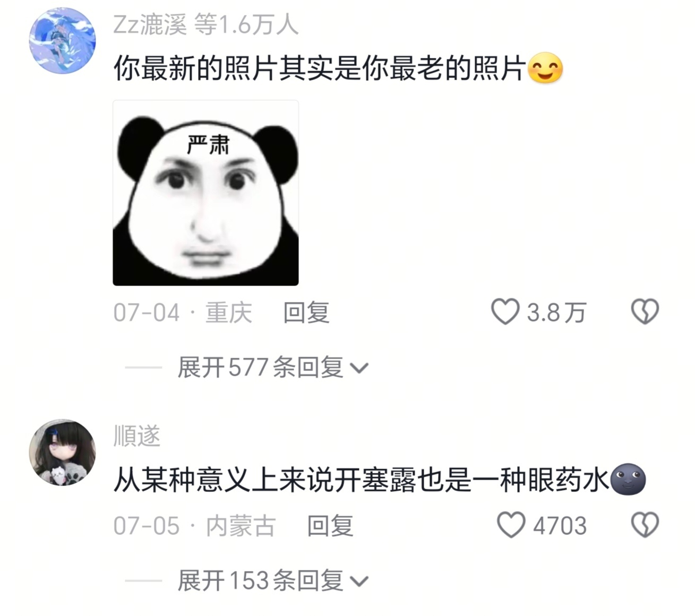The width and height of the screenshot is (695, 616).
Task: Expand the 577 replies thread
Action: [260, 367]
